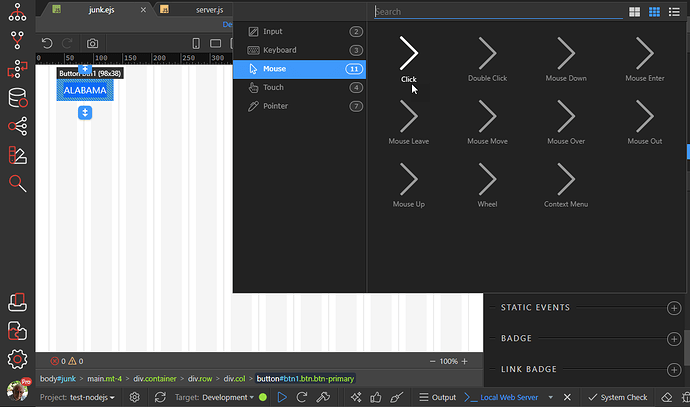
Task: Expand the terminal selector dropdown arrow
Action: tap(550, 397)
